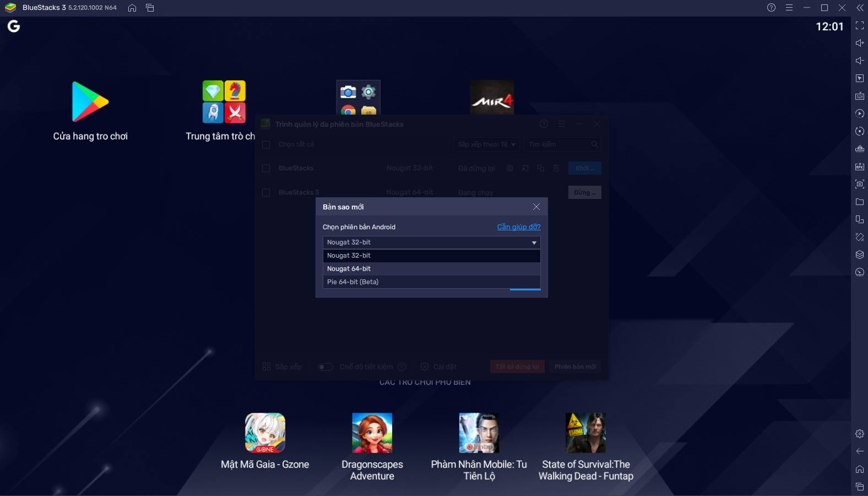Open media folder from the sidebar

860,202
